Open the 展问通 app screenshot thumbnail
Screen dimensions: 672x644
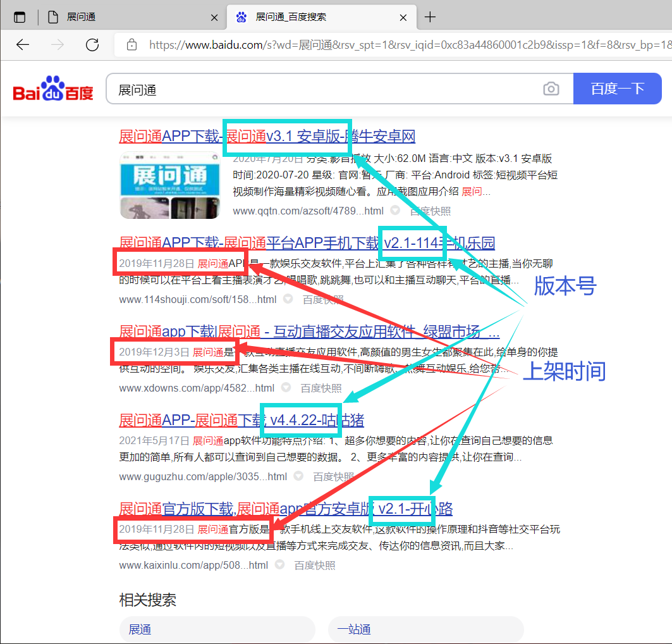click(x=169, y=185)
